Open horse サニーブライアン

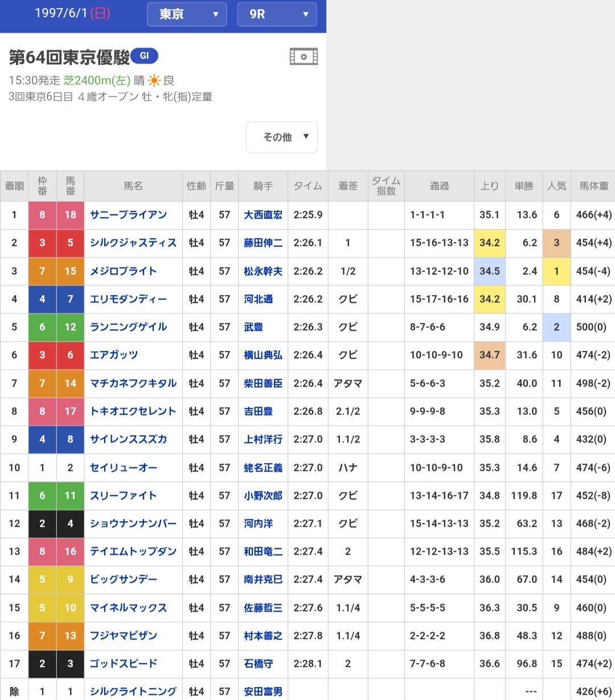pos(129,215)
